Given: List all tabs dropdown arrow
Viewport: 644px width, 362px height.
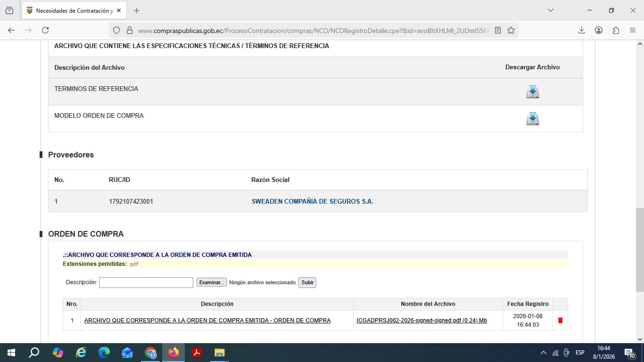Looking at the screenshot, I should (x=550, y=10).
